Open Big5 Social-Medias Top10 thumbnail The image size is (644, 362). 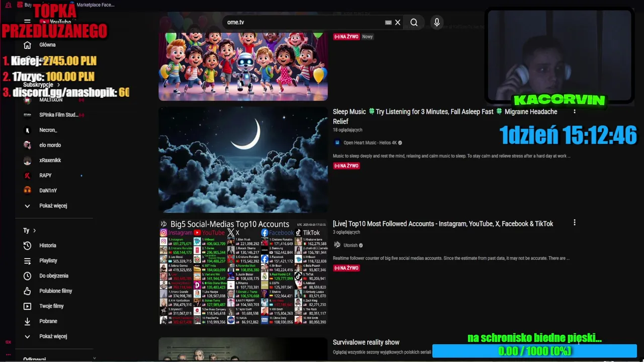[243, 271]
